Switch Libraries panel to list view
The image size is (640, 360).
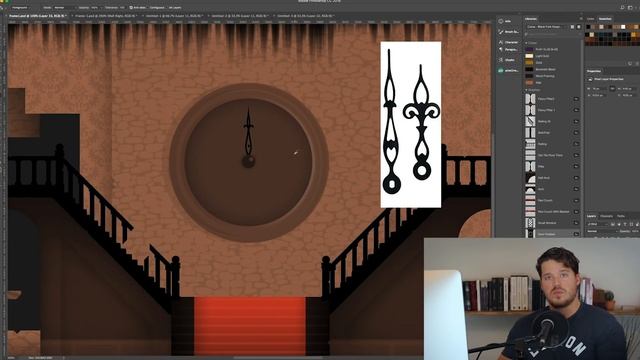[x=578, y=27]
